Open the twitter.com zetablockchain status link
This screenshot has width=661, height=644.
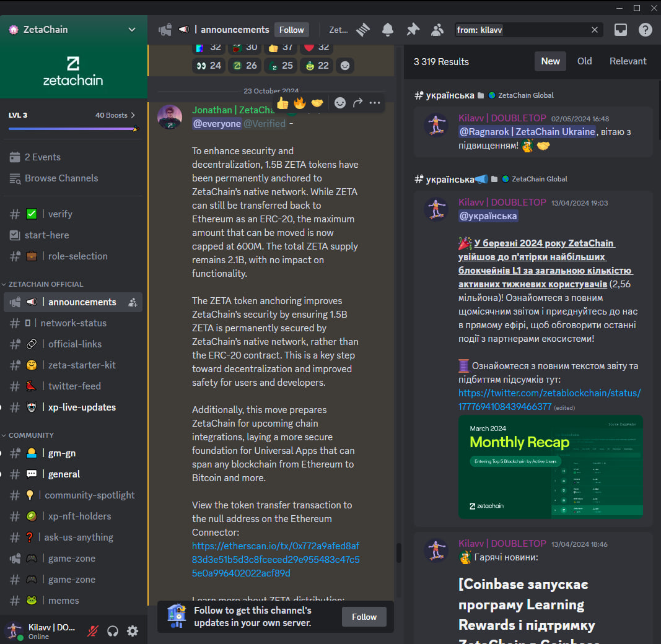549,399
